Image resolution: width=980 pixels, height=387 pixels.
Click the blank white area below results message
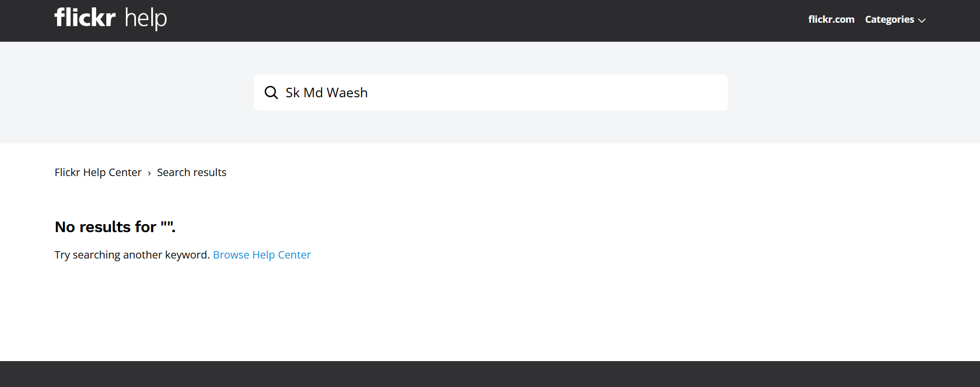pos(490,312)
